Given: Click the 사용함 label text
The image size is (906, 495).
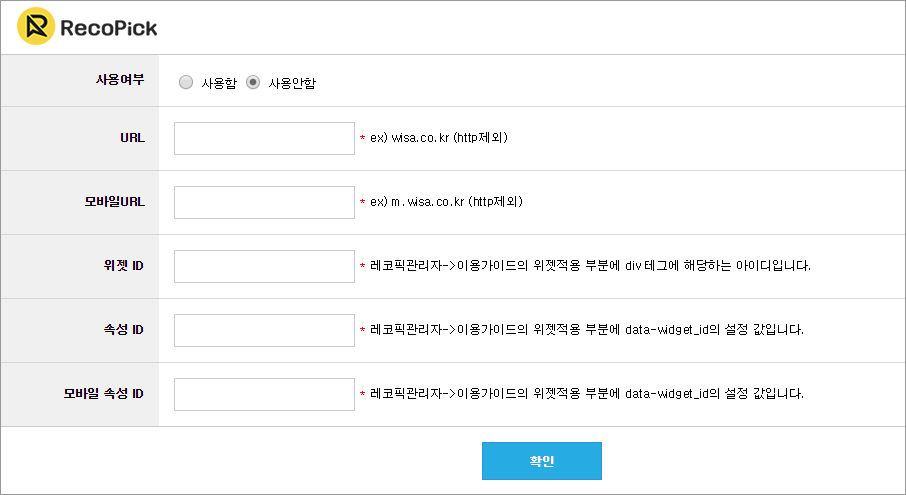Looking at the screenshot, I should [x=219, y=83].
